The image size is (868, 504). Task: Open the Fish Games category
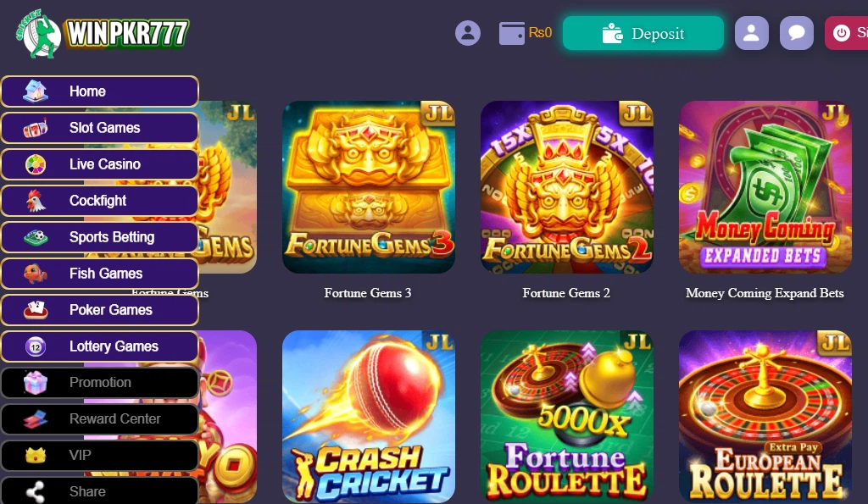click(100, 274)
